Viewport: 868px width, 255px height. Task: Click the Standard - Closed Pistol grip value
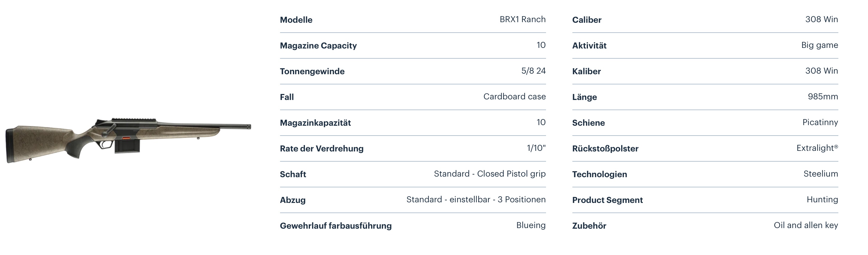tap(490, 174)
